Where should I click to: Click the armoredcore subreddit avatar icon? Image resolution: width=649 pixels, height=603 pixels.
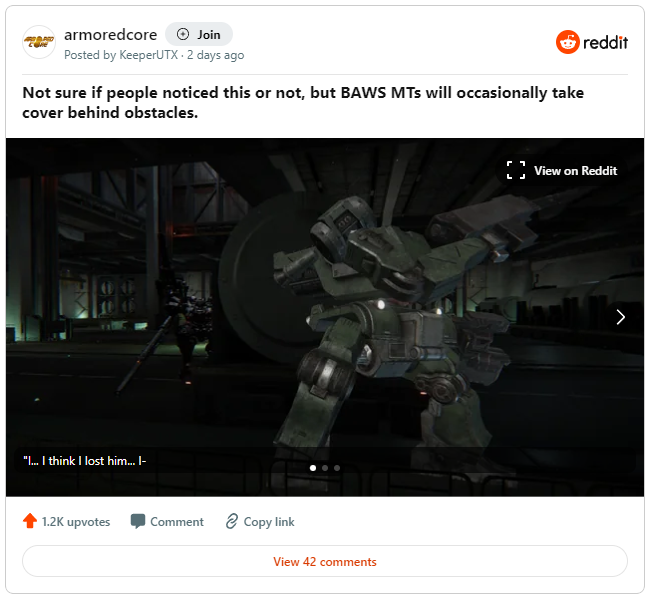(38, 42)
